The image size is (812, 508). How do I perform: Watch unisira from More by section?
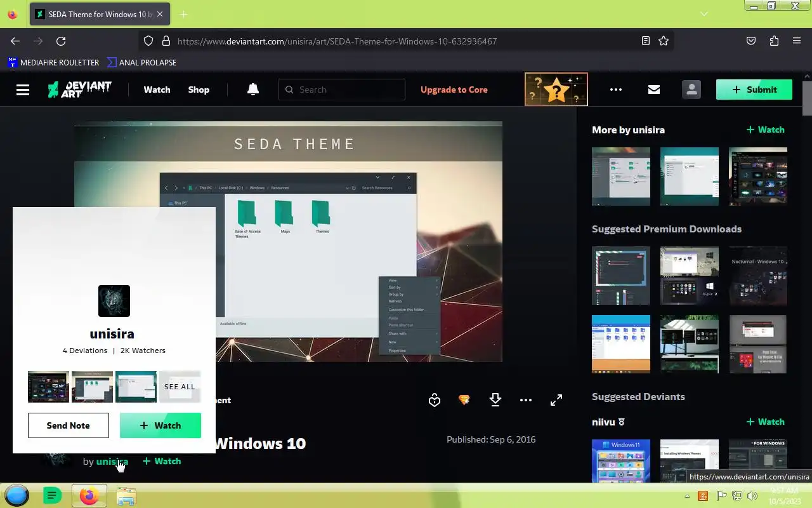click(x=766, y=130)
